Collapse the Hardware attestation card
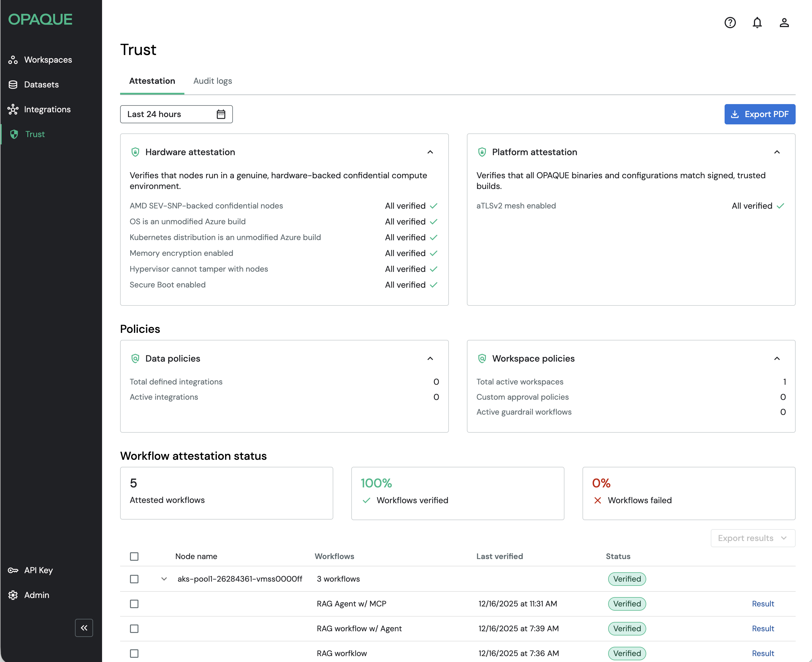The image size is (812, 662). pos(430,152)
